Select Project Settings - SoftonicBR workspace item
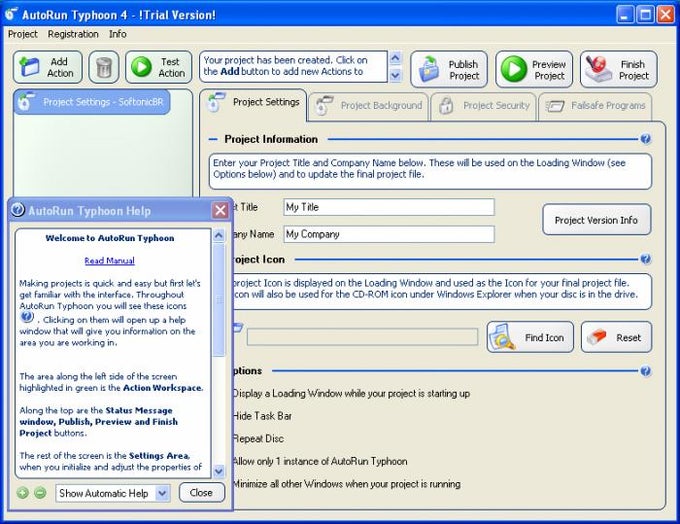680x524 pixels. (92, 102)
